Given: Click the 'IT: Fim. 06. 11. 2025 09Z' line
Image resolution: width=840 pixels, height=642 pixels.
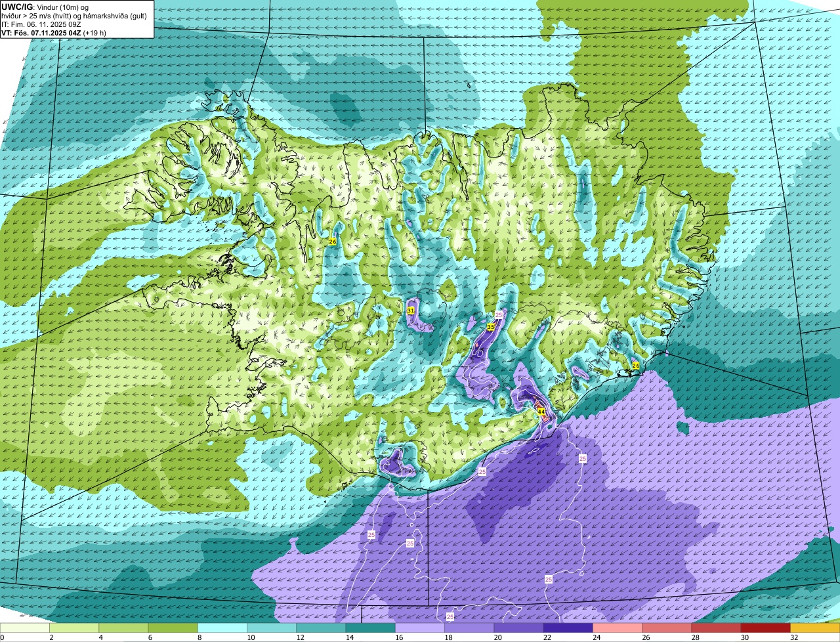Looking at the screenshot, I should 41,24.
